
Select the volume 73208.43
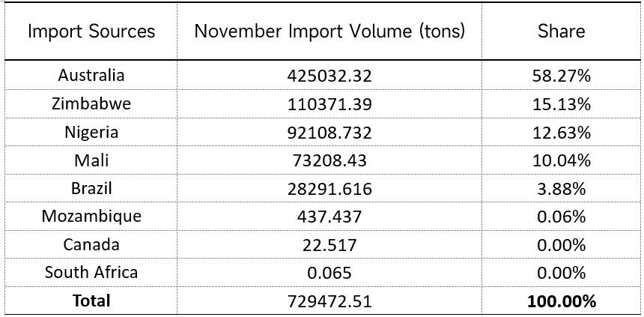(x=329, y=160)
